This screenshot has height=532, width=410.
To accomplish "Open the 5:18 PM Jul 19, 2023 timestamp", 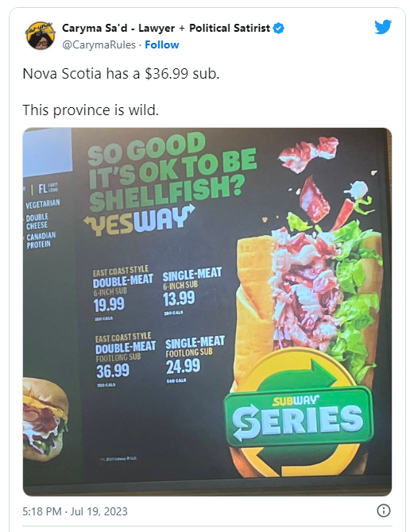I will point(75,511).
